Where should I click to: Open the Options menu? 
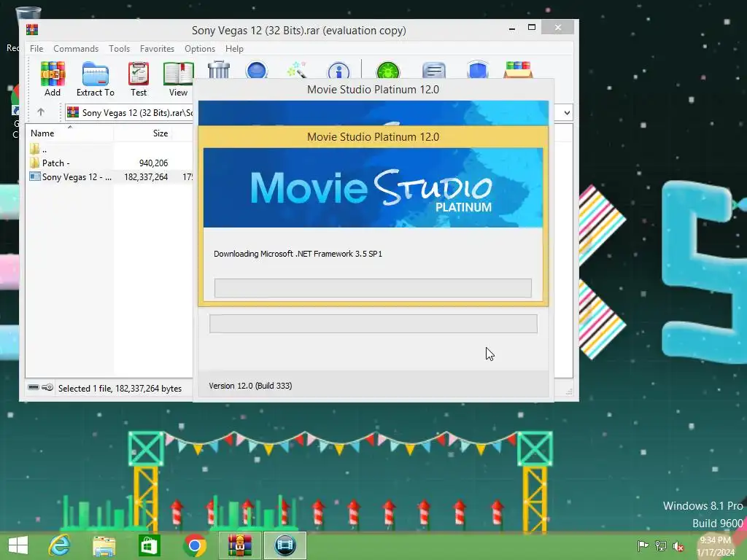[200, 49]
